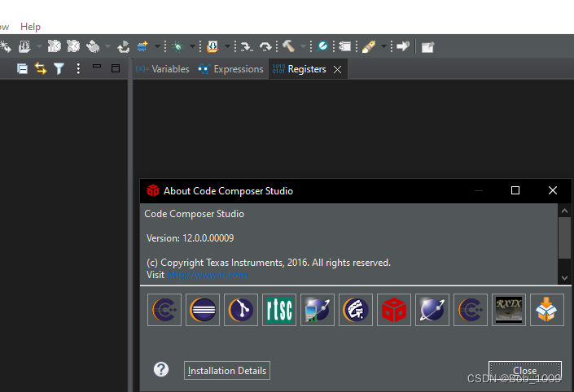
Task: Click the hammer Build icon
Action: [x=289, y=46]
